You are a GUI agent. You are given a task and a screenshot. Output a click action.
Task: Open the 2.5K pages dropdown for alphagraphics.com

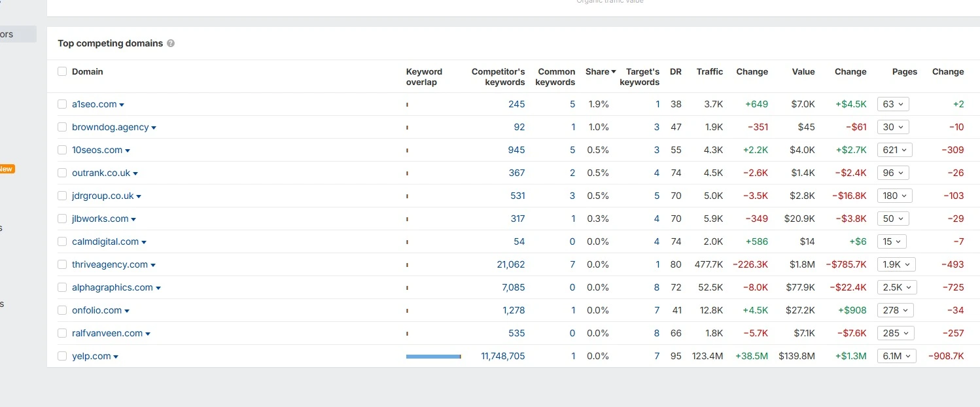(897, 287)
